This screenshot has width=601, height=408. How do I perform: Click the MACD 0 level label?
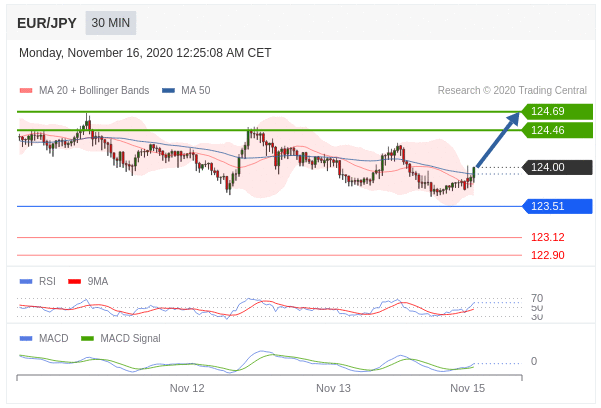tap(534, 361)
